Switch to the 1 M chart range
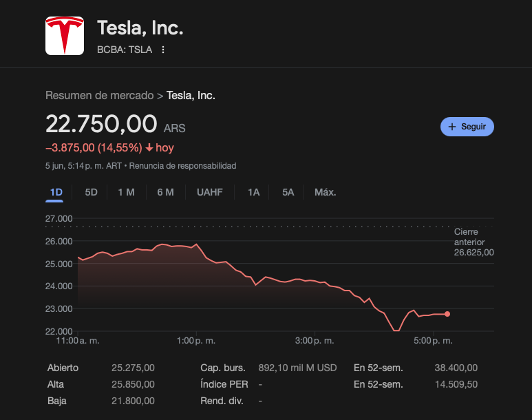This screenshot has height=420, width=532. tap(126, 192)
